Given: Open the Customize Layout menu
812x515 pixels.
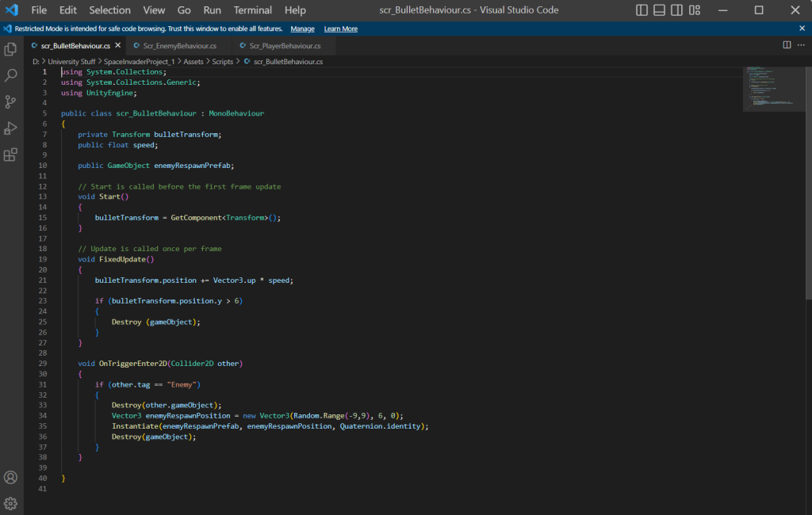Looking at the screenshot, I should [695, 10].
